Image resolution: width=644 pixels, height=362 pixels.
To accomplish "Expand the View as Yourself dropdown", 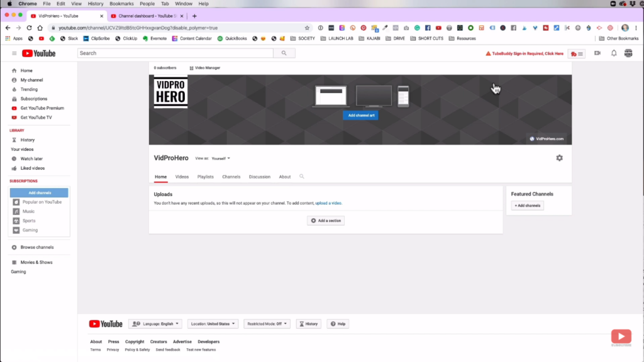I will click(221, 158).
